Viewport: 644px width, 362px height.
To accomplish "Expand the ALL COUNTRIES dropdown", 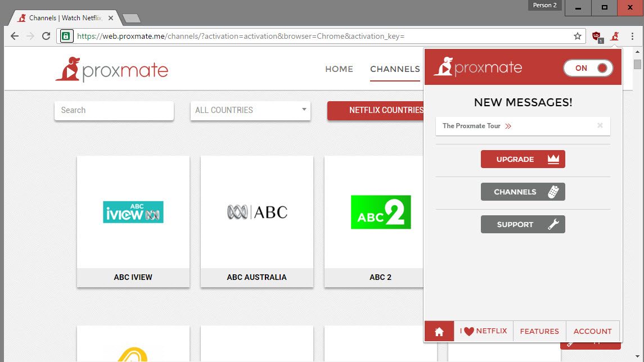I will [250, 110].
